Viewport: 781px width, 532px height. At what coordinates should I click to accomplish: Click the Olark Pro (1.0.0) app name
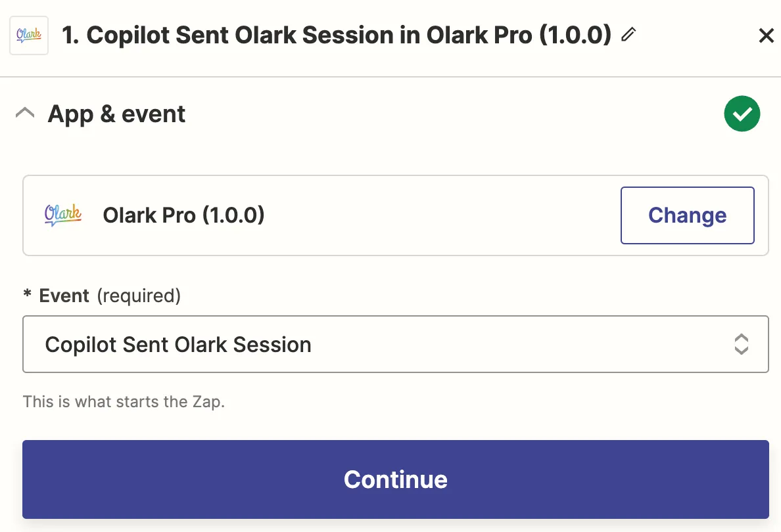[184, 215]
